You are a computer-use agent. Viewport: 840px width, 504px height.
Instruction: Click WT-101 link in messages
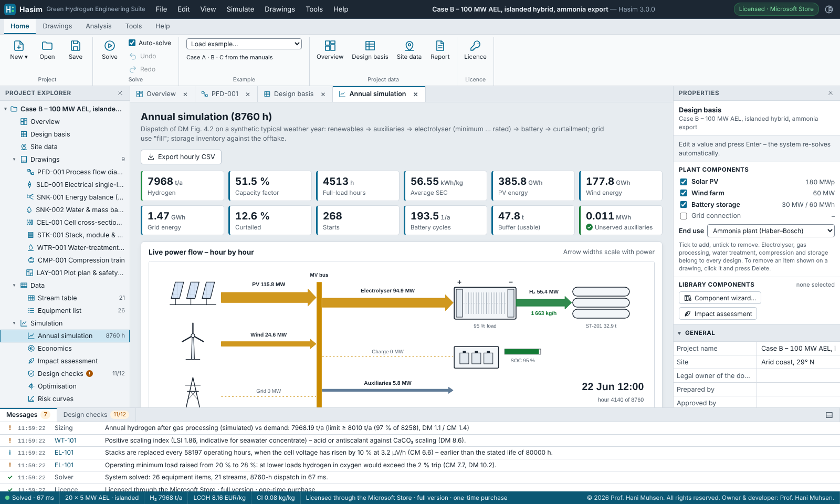tap(66, 440)
